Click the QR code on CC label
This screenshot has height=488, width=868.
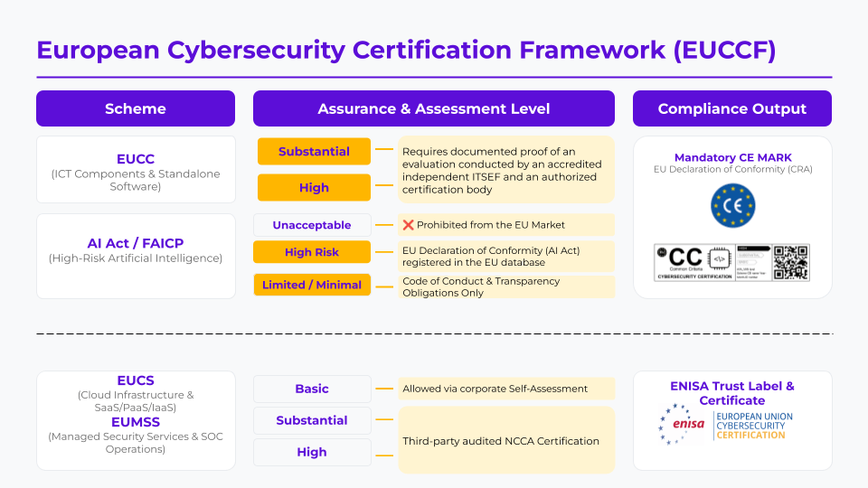(x=790, y=263)
